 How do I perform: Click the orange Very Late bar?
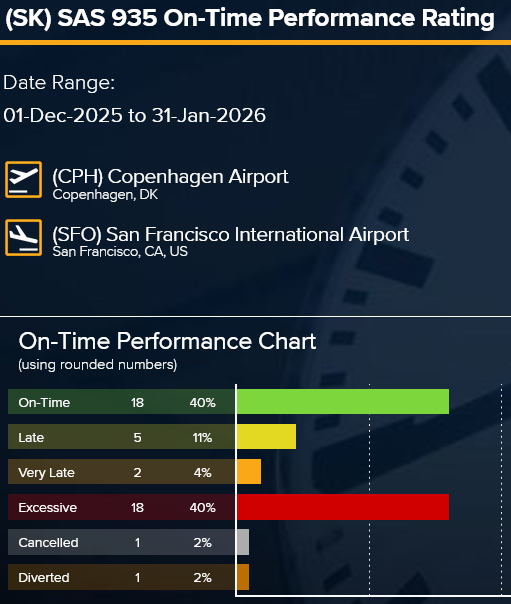click(x=249, y=471)
